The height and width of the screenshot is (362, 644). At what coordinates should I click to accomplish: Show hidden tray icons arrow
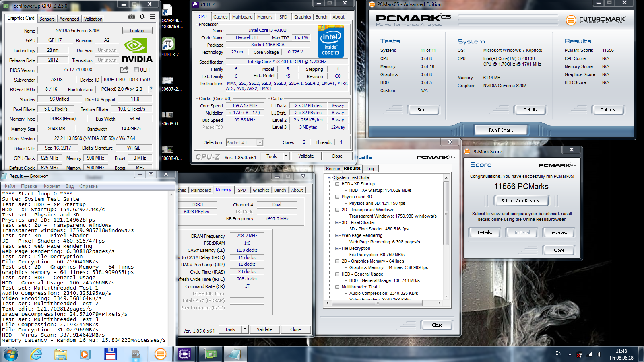(570, 354)
